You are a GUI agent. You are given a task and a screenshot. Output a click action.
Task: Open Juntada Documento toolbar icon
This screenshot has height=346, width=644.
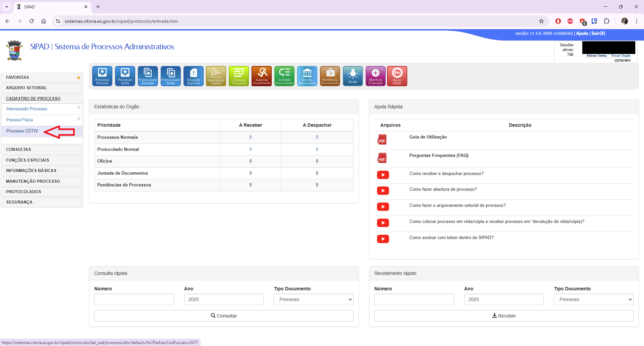(x=284, y=76)
